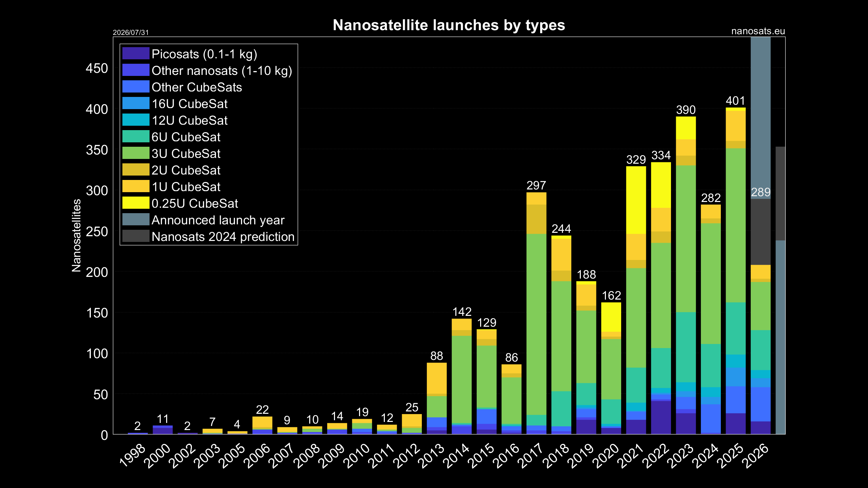868x488 pixels.
Task: Click the '334' total above the 2022 bar
Action: tap(661, 155)
